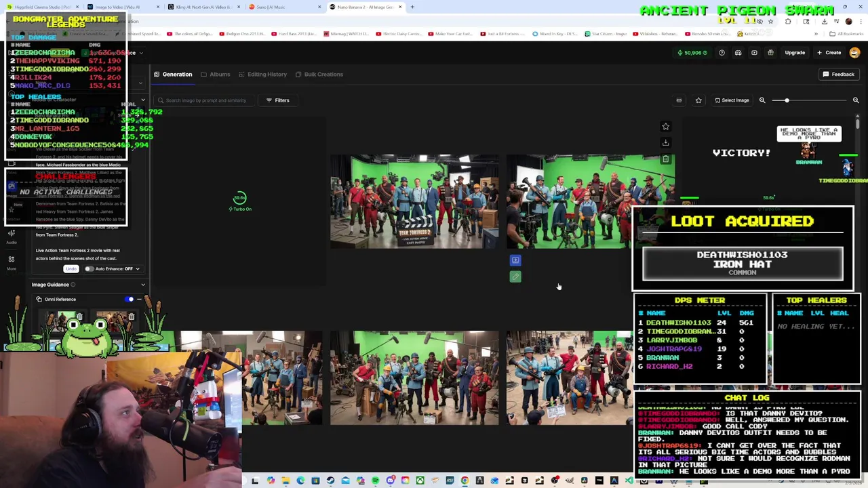Click the zoom-in magnifier icon
The height and width of the screenshot is (488, 868).
856,100
